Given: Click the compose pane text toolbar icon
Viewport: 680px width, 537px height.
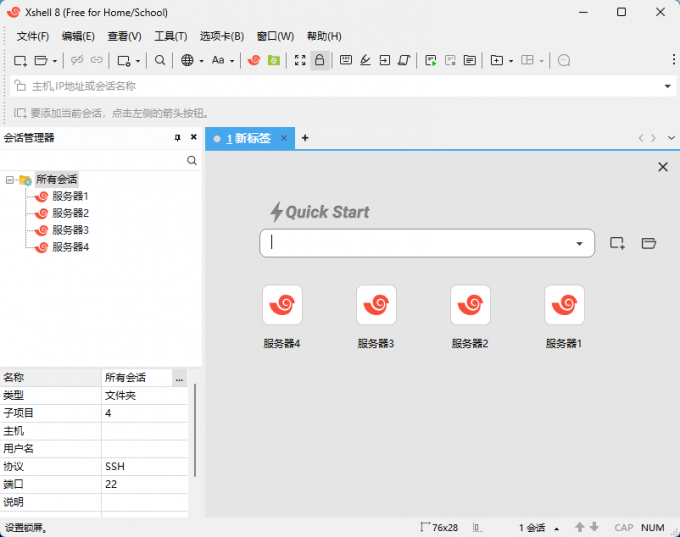Looking at the screenshot, I should [470, 60].
